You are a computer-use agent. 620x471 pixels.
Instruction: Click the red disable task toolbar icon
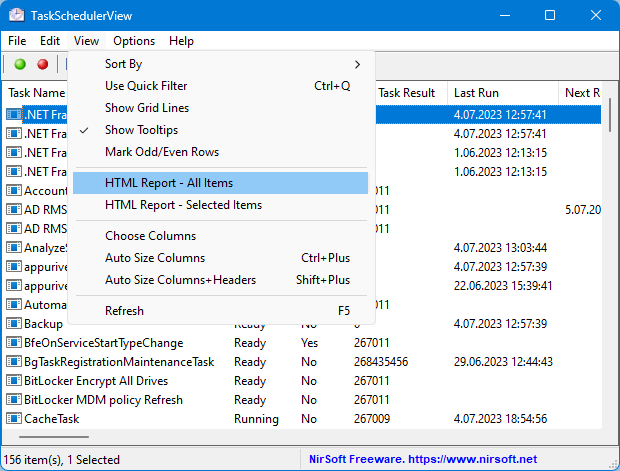click(x=42, y=64)
